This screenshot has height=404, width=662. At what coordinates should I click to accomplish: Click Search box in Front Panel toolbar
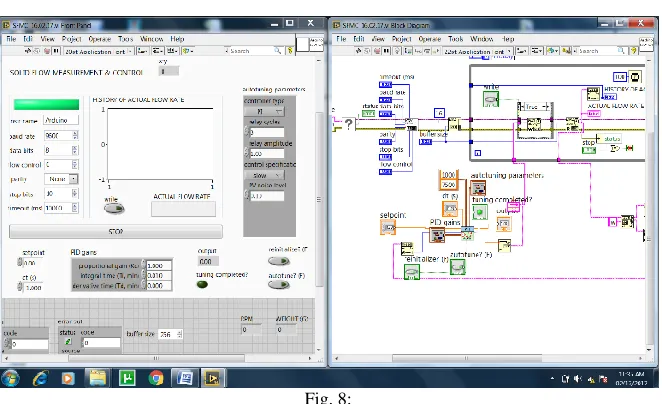[x=255, y=51]
